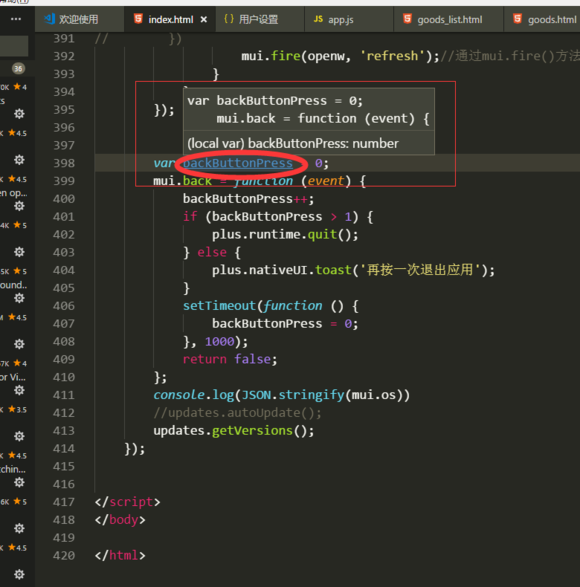Click 'console.log' on line 411
The width and height of the screenshot is (580, 587).
tap(194, 395)
